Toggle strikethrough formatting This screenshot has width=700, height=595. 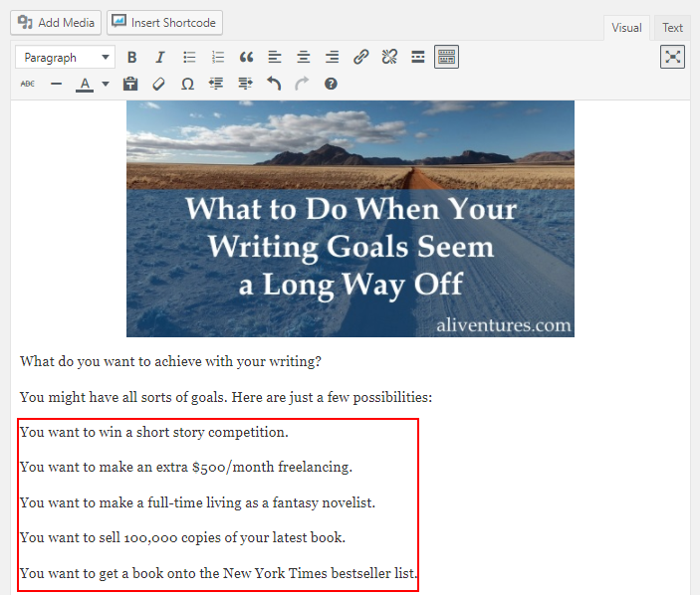point(27,85)
